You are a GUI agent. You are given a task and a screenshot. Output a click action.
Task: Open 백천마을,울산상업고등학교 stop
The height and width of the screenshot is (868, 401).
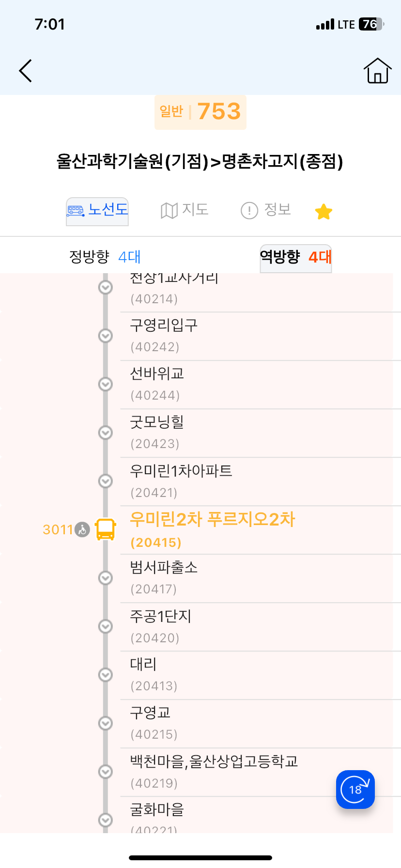[214, 771]
